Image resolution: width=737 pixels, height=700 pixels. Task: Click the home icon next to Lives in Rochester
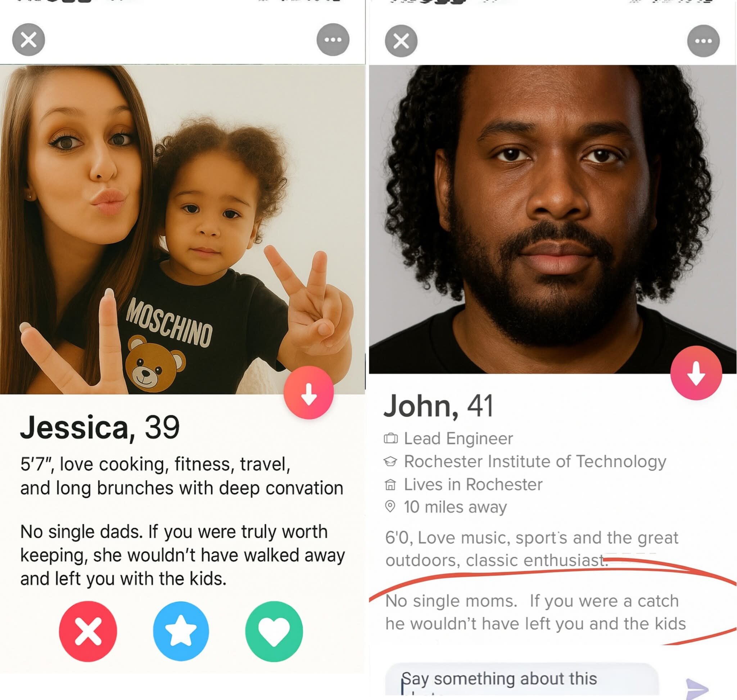coord(390,485)
